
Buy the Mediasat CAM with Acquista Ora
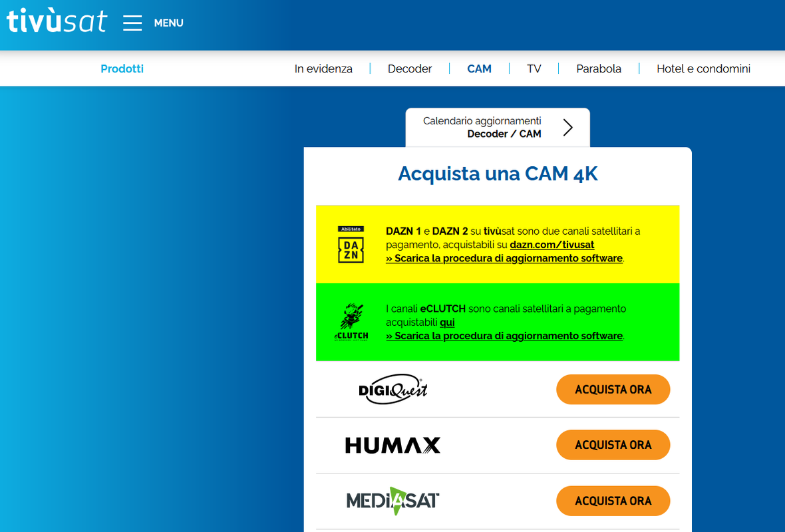coord(613,501)
